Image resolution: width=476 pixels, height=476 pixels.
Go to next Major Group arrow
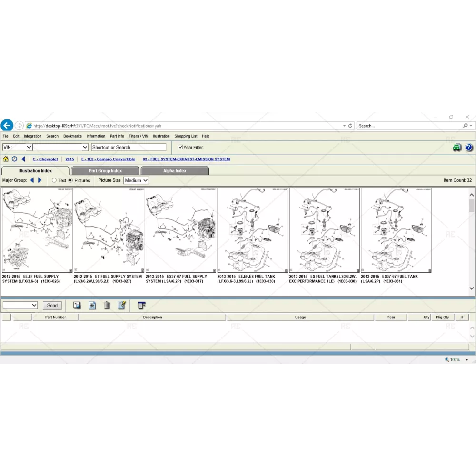click(x=40, y=180)
